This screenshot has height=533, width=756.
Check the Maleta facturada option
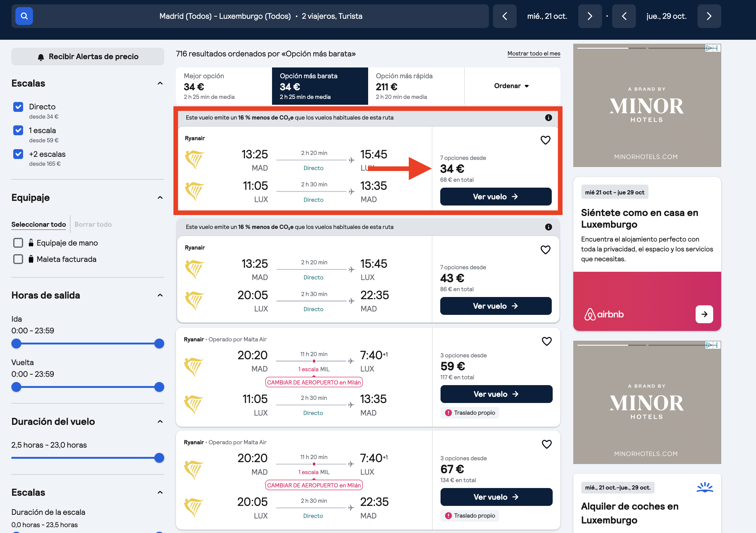pos(18,259)
